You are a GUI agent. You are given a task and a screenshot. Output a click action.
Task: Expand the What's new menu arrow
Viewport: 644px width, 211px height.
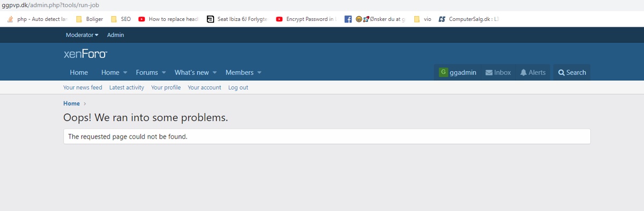point(214,72)
